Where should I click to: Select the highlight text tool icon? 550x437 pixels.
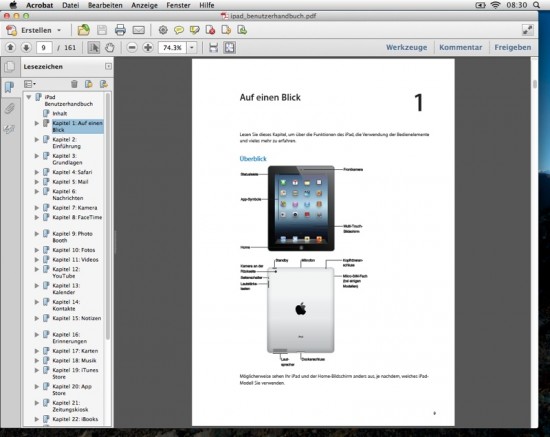coord(195,30)
